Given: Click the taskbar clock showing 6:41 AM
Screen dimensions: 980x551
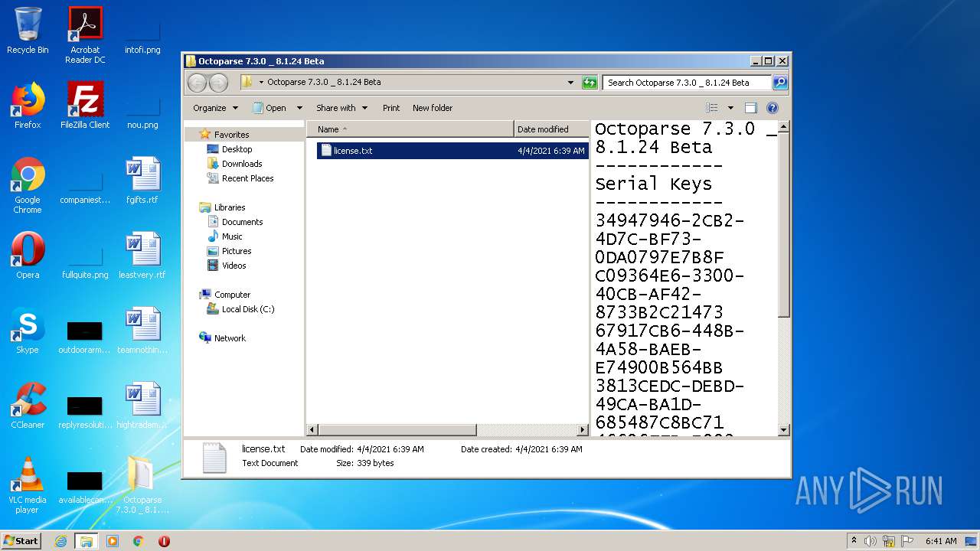Looking at the screenshot, I should [941, 541].
